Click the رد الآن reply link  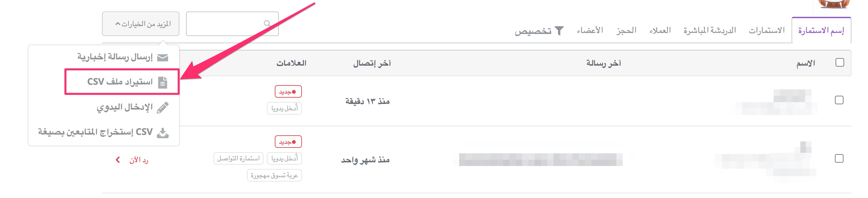click(138, 160)
